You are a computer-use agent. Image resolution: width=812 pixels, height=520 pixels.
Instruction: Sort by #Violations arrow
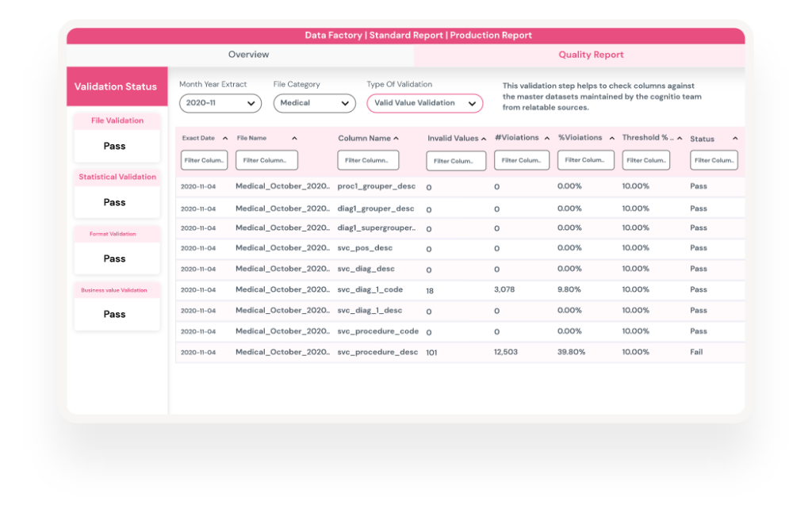(547, 138)
